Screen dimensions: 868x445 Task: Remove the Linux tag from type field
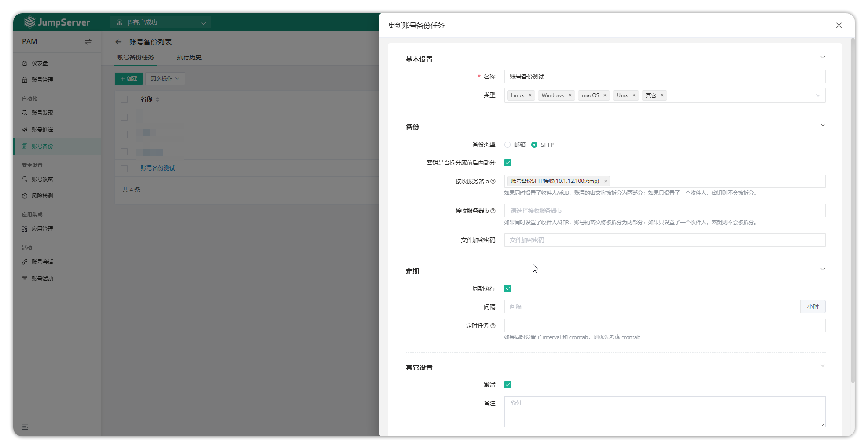coord(530,95)
